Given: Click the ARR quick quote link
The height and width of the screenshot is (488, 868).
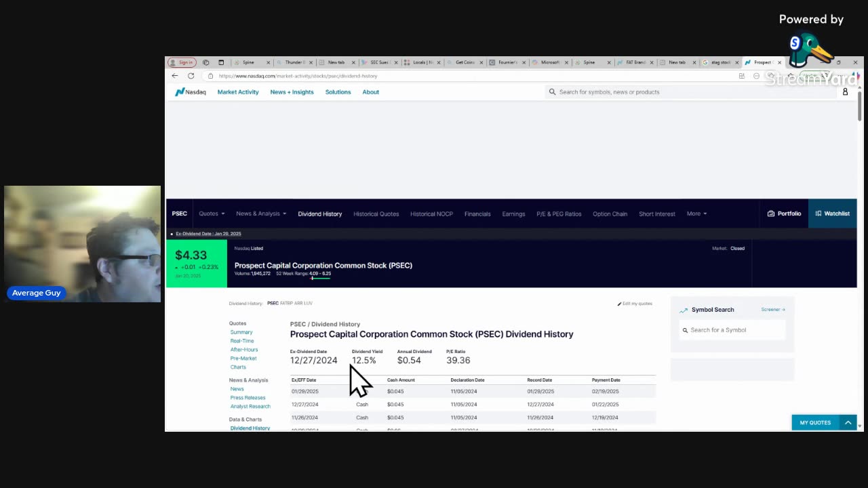Looking at the screenshot, I should tap(298, 303).
